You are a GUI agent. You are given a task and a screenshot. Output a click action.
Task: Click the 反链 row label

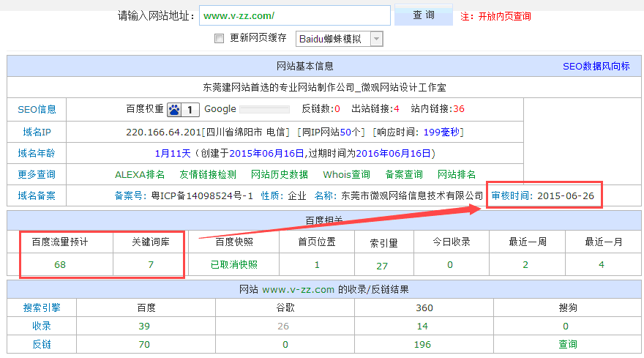click(x=42, y=344)
